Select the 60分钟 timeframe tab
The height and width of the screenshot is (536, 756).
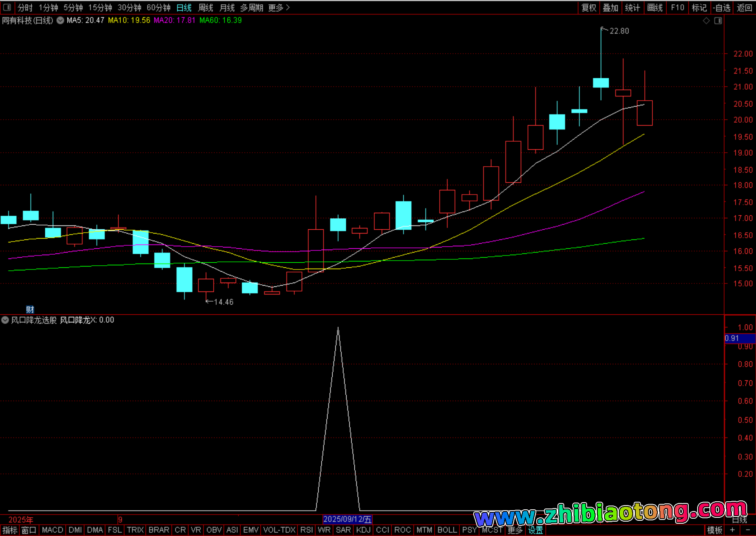click(158, 8)
